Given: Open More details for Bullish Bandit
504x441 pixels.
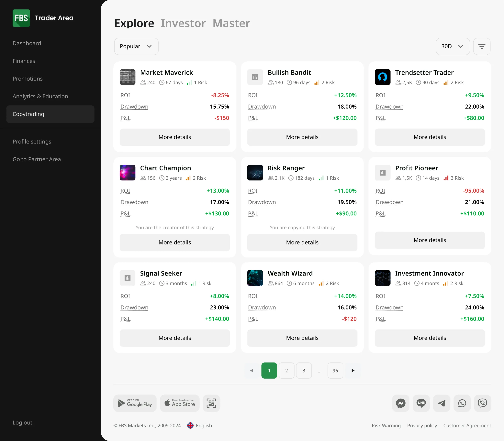Looking at the screenshot, I should (x=302, y=137).
